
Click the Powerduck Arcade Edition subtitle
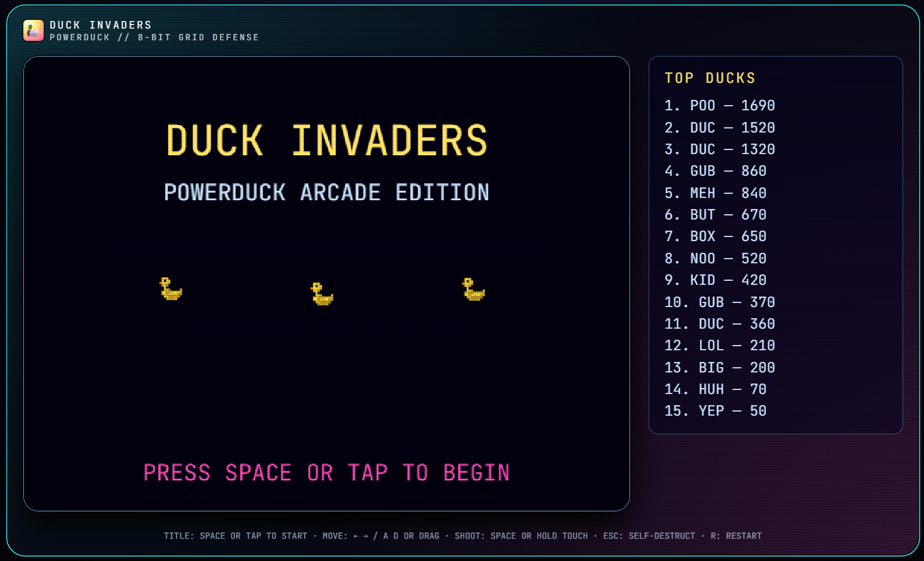point(327,193)
